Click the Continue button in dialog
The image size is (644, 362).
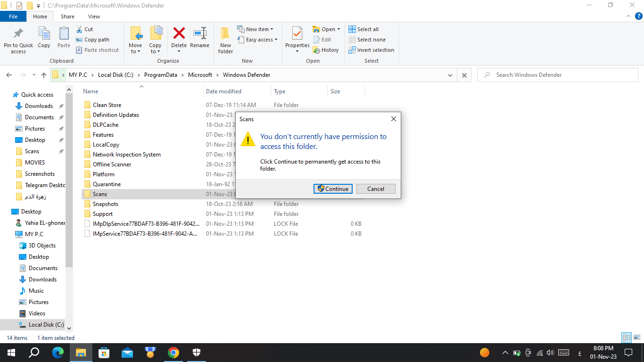(x=333, y=189)
